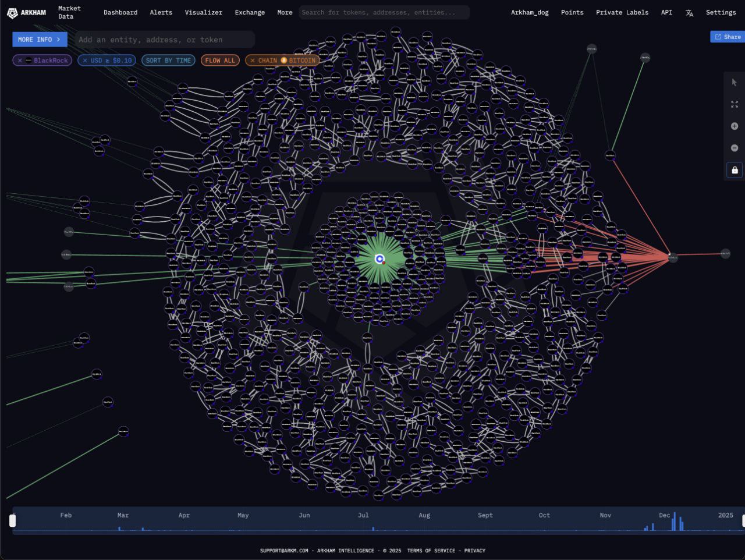The width and height of the screenshot is (745, 560).
Task: Click the language translate icon
Action: point(689,13)
